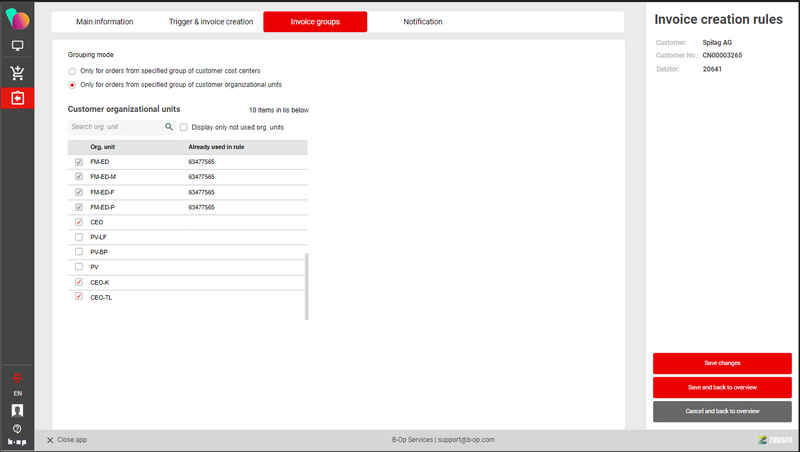Click the '10 items in list below' text

pos(279,110)
